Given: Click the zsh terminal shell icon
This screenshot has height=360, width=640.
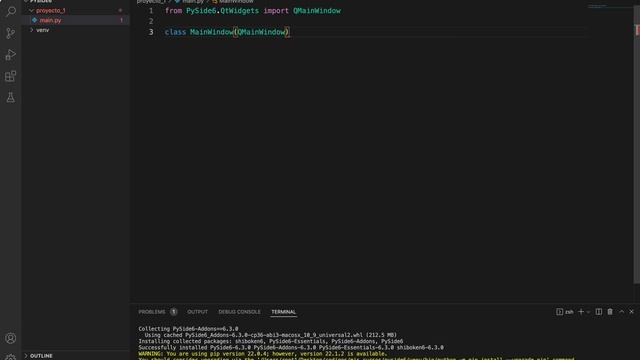Looking at the screenshot, I should pos(560,312).
